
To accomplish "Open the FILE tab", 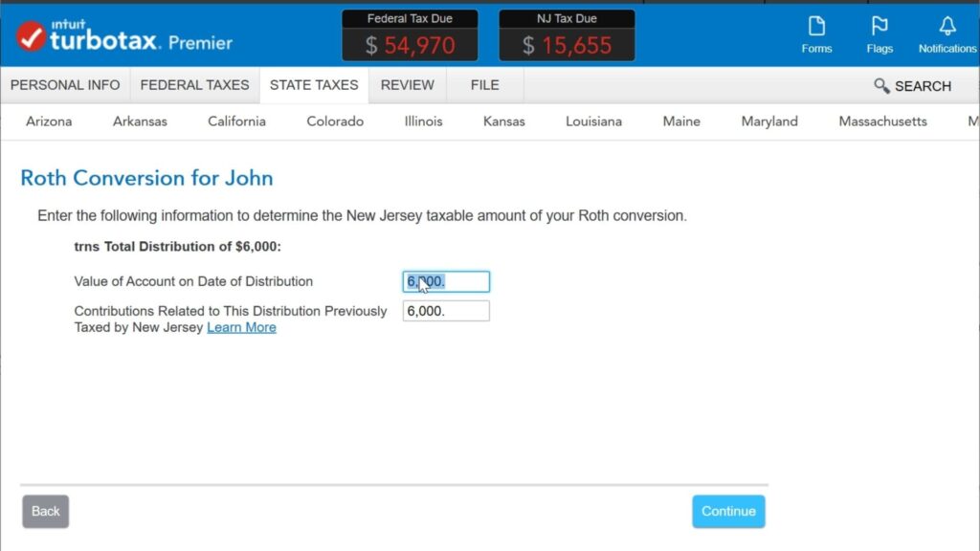I will pos(485,85).
